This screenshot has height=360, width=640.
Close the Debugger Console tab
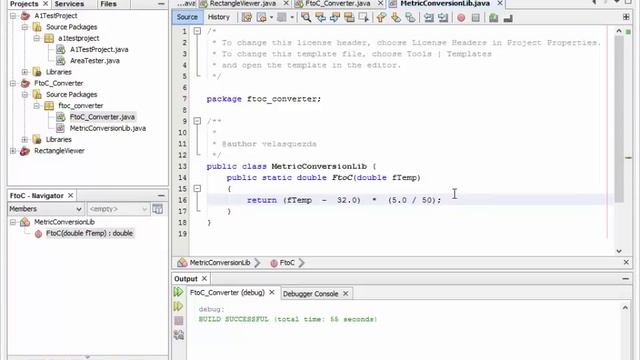[x=345, y=293]
